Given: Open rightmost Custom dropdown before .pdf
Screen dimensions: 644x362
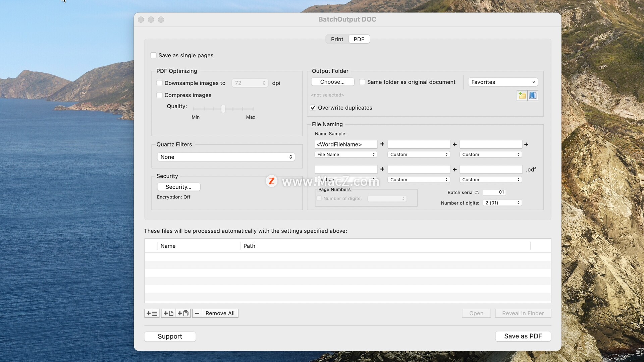Looking at the screenshot, I should point(491,180).
